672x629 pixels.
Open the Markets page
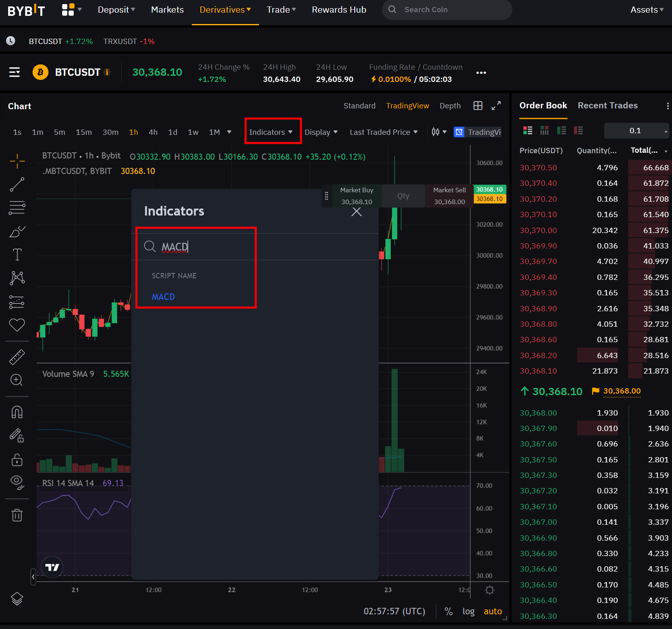point(167,10)
